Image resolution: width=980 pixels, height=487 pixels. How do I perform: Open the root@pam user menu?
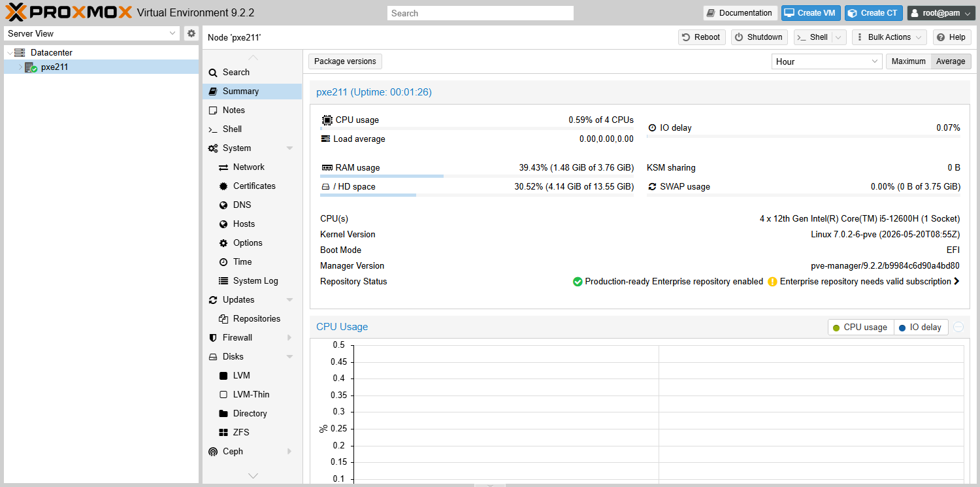tap(941, 13)
